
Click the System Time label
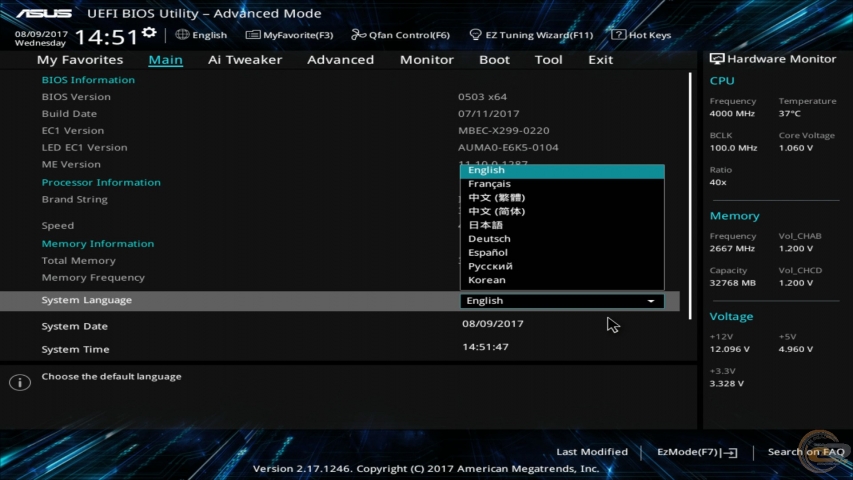75,349
